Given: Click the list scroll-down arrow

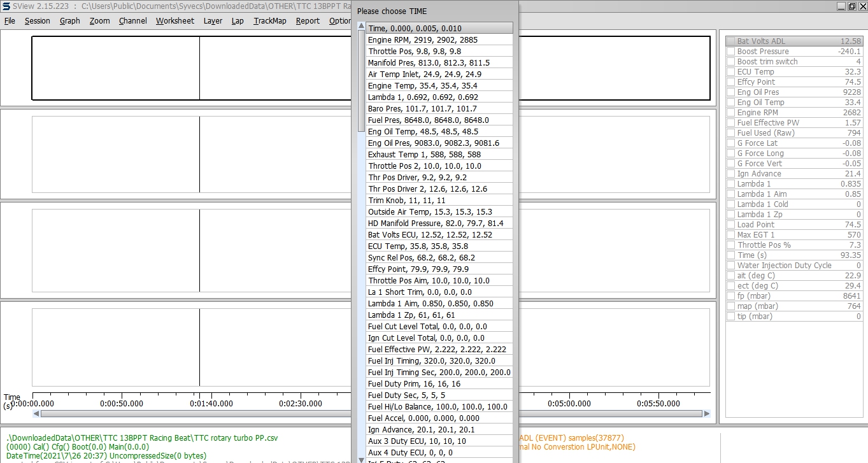Looking at the screenshot, I should [362, 459].
